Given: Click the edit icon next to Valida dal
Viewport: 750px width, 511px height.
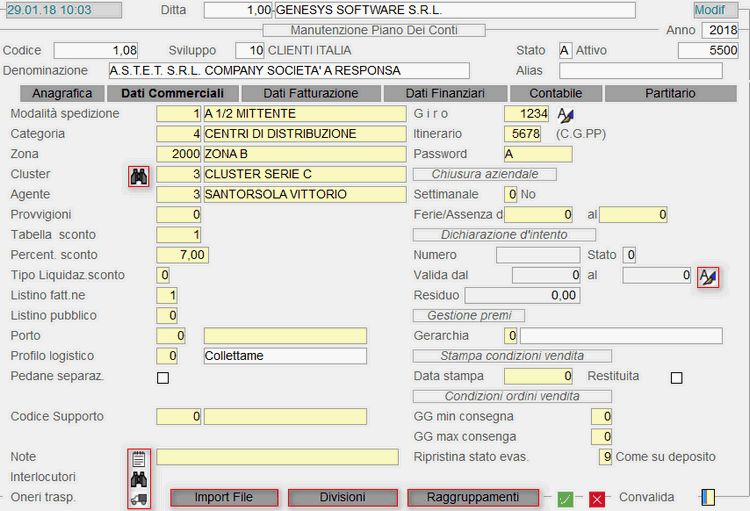Looking at the screenshot, I should coord(708,276).
